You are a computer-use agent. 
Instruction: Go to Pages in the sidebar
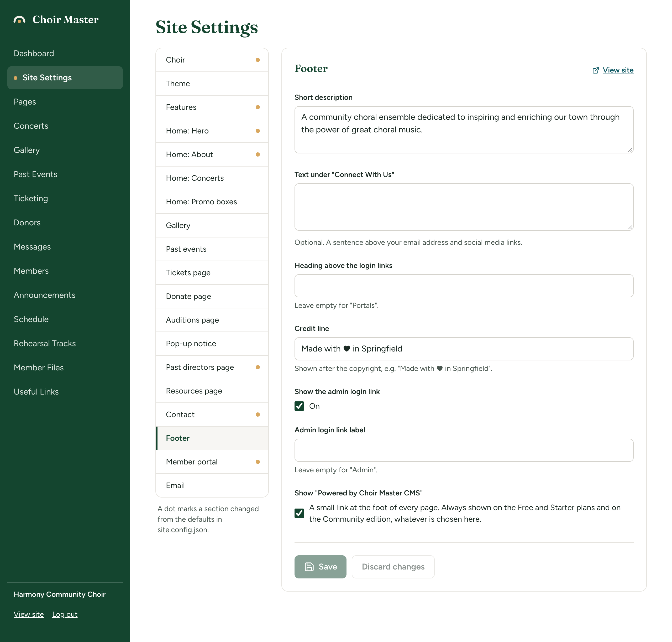[x=65, y=102]
